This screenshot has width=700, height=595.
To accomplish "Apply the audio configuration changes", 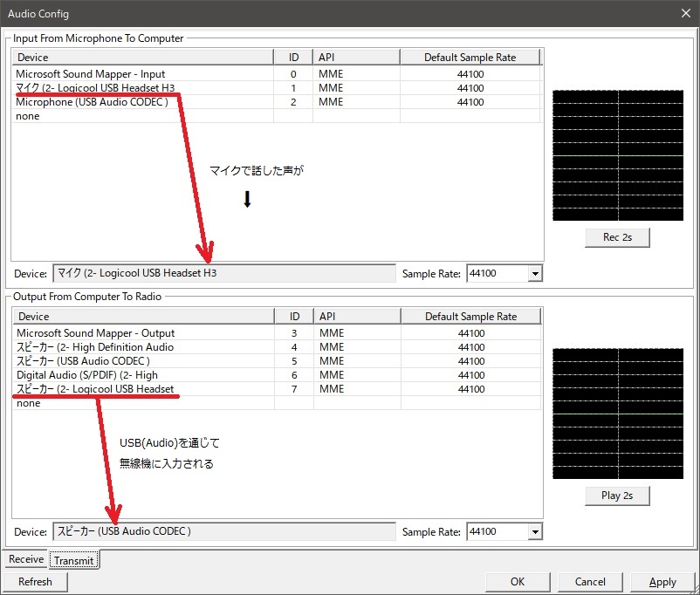I will (x=662, y=582).
